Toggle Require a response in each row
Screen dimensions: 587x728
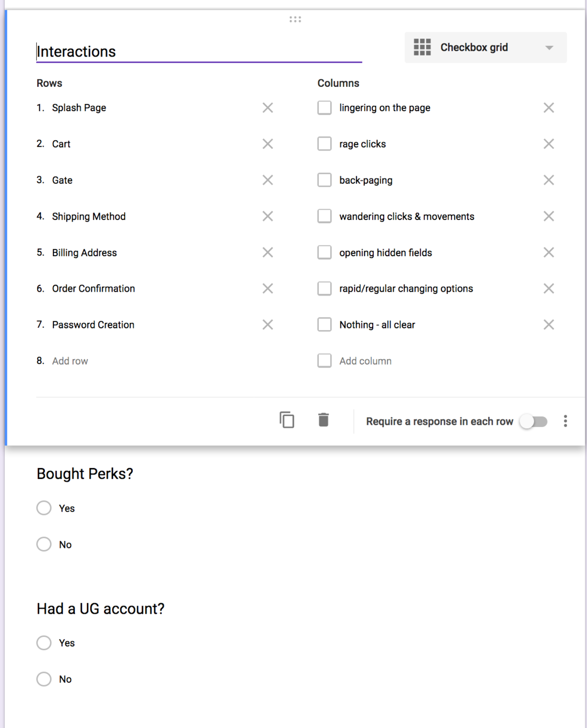(534, 421)
